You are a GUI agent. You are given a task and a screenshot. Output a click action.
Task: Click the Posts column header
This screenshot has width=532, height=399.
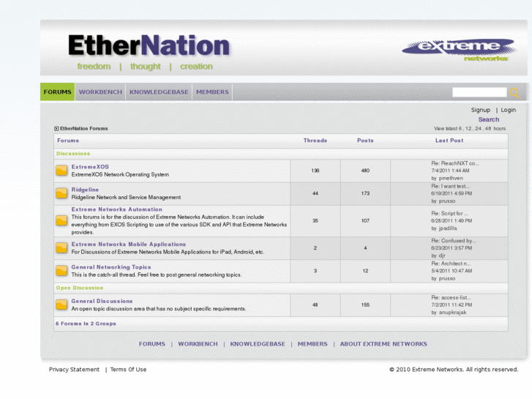365,141
